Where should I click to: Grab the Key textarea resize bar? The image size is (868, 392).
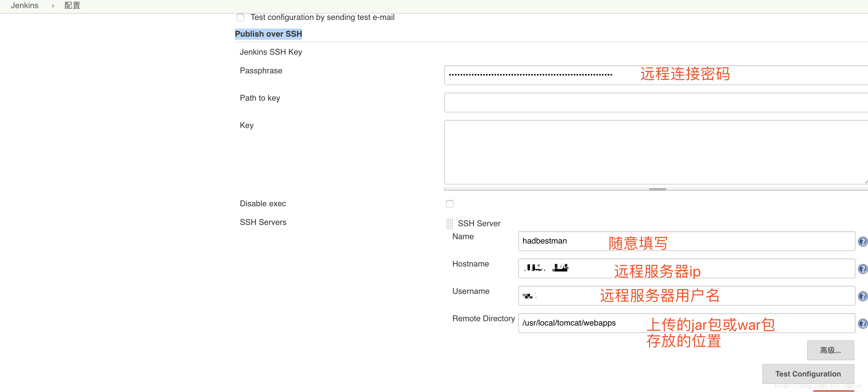pyautogui.click(x=657, y=189)
